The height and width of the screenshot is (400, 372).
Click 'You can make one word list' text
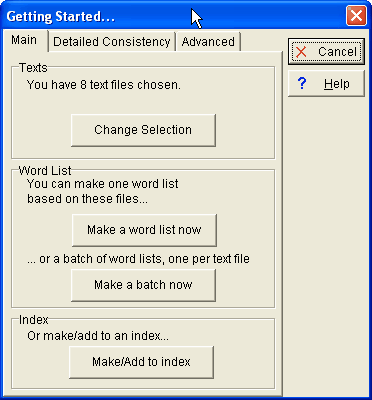tap(103, 184)
